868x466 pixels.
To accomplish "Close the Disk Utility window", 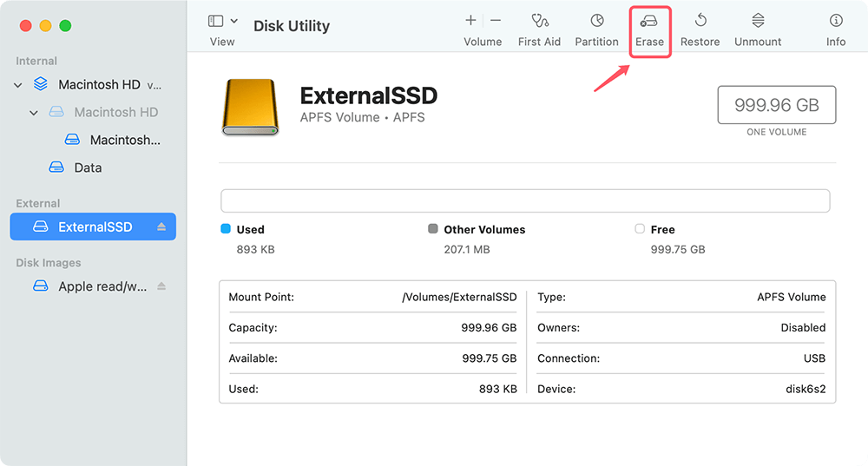I will click(x=25, y=25).
